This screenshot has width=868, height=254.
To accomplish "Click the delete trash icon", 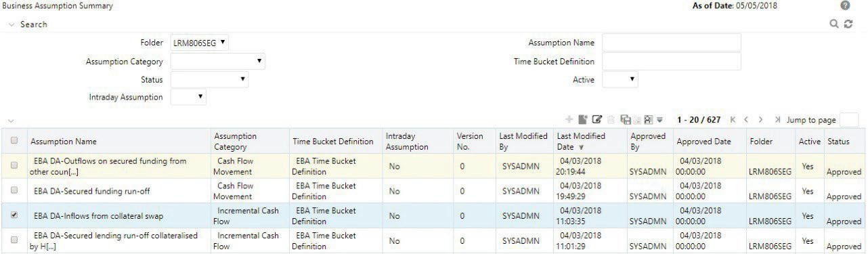I will 611,120.
